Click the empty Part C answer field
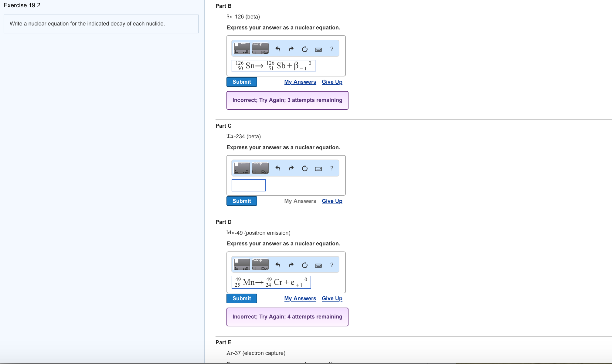 (x=249, y=185)
